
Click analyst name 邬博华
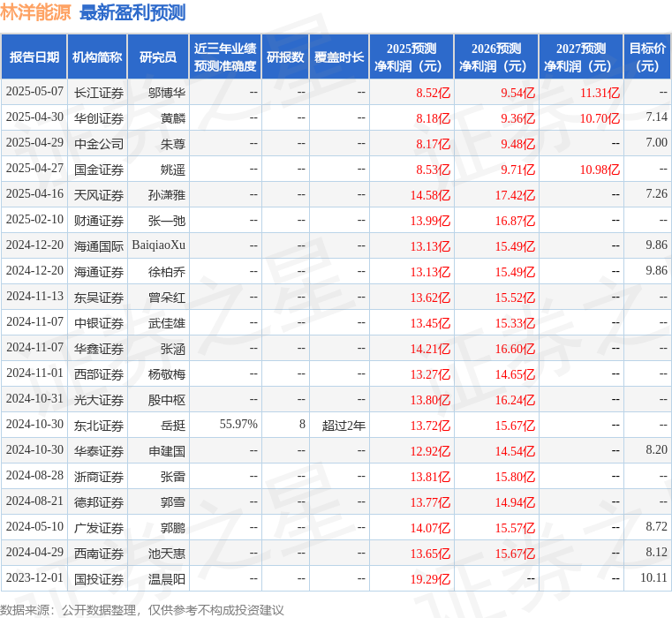(x=166, y=92)
